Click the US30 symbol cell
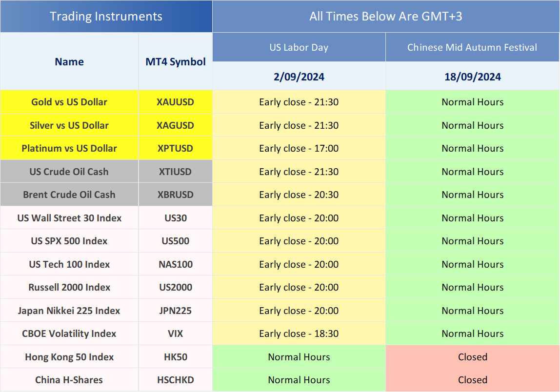This screenshot has width=560, height=392. pyautogui.click(x=175, y=218)
